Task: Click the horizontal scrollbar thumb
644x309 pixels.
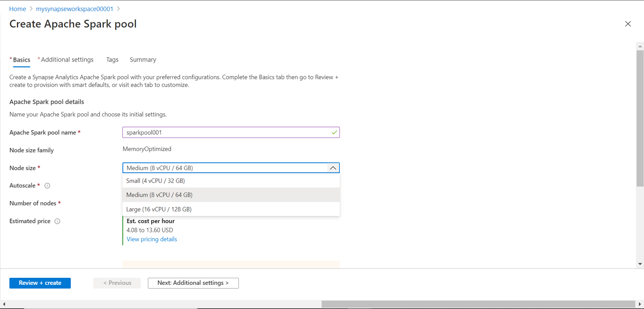Action: pos(478,304)
